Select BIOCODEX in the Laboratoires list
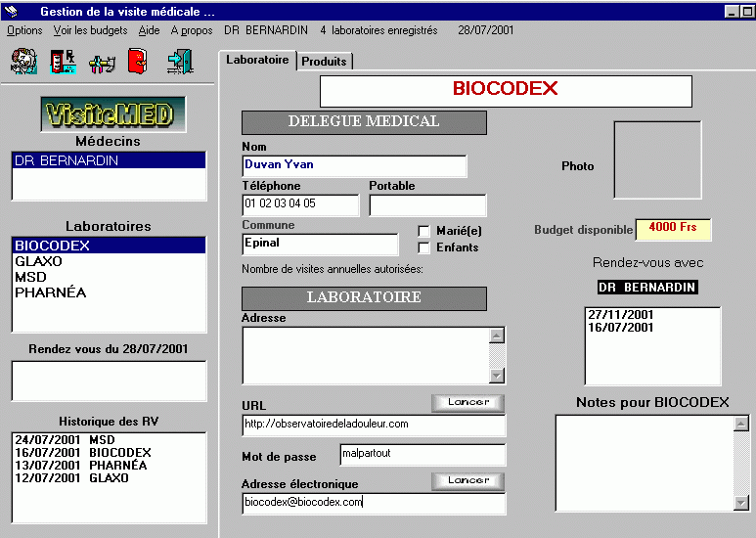The width and height of the screenshot is (756, 538). pyautogui.click(x=109, y=246)
